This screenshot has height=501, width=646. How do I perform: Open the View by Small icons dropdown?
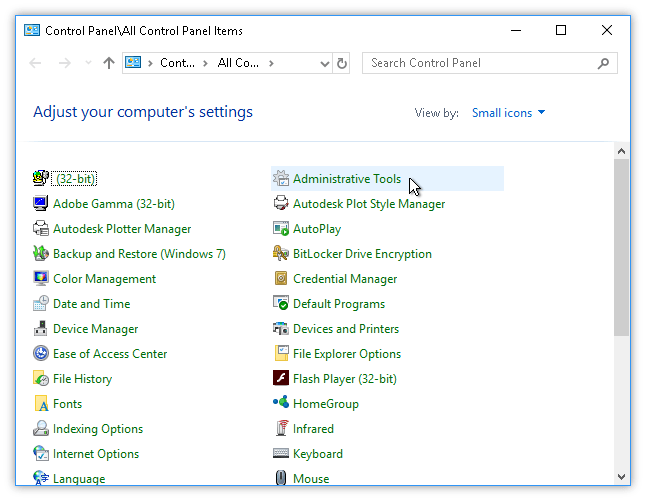pos(509,113)
